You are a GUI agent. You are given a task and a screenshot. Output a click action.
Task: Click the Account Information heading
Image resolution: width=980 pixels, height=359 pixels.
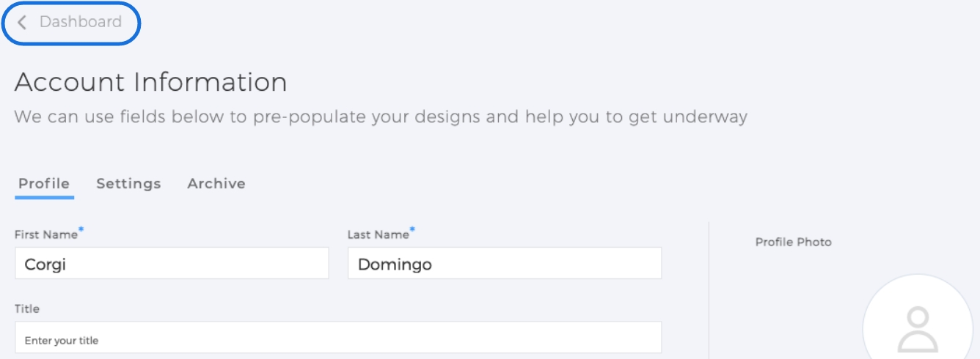[x=150, y=82]
